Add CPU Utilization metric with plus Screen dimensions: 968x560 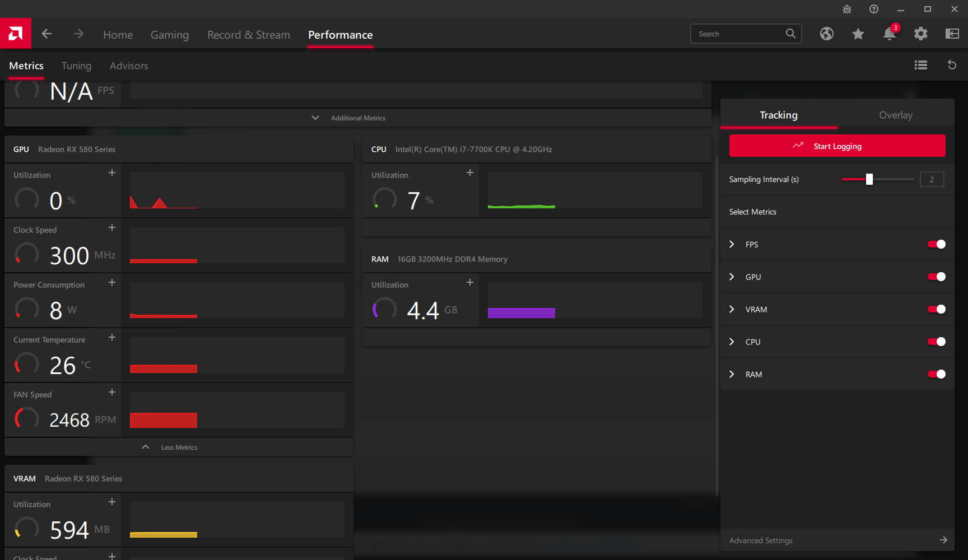coord(470,172)
